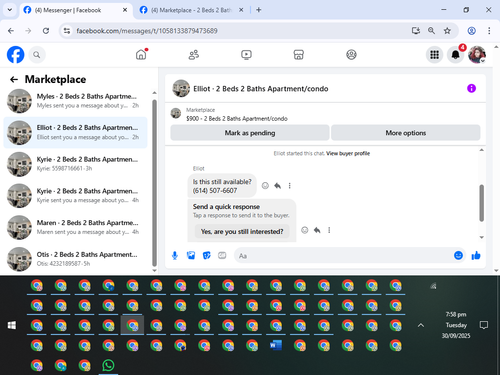This screenshot has height=375, width=500.
Task: Open Kyrie conversation from 4h ago
Action: [75, 196]
